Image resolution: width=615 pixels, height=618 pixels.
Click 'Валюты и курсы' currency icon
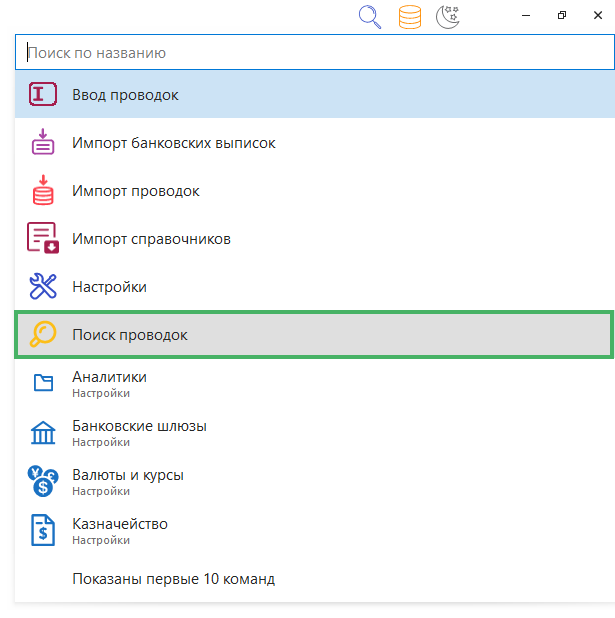(x=43, y=481)
